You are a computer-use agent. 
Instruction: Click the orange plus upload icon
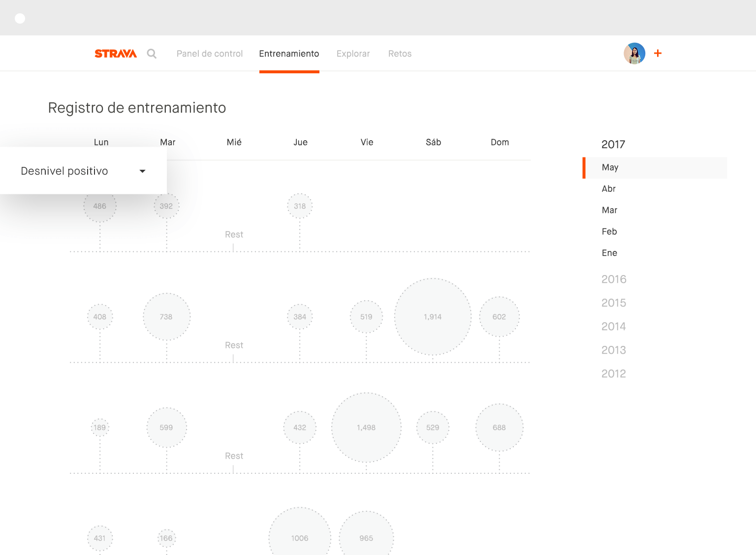(x=658, y=53)
